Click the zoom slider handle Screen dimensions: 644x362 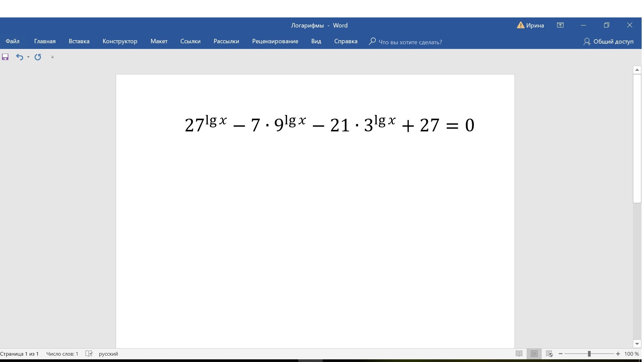(x=589, y=354)
